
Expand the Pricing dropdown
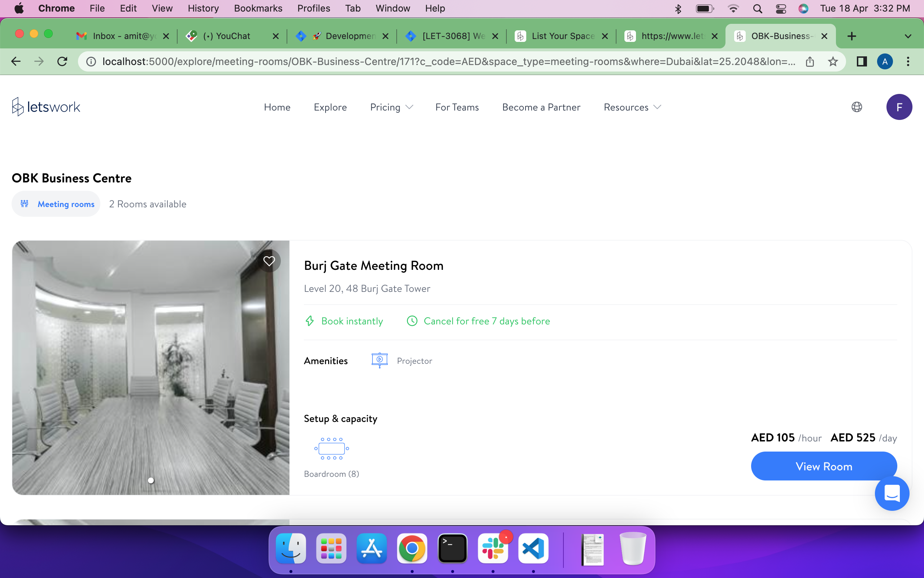(x=392, y=107)
